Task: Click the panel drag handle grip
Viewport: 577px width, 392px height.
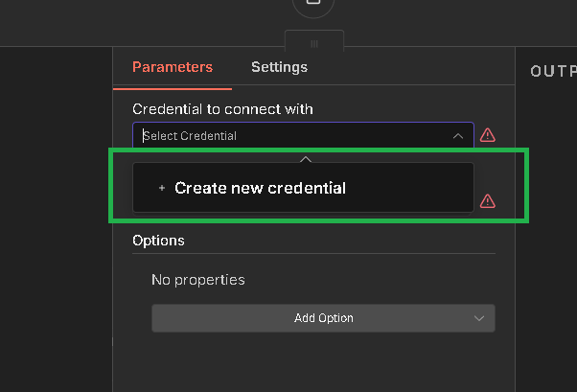Action: pyautogui.click(x=313, y=43)
